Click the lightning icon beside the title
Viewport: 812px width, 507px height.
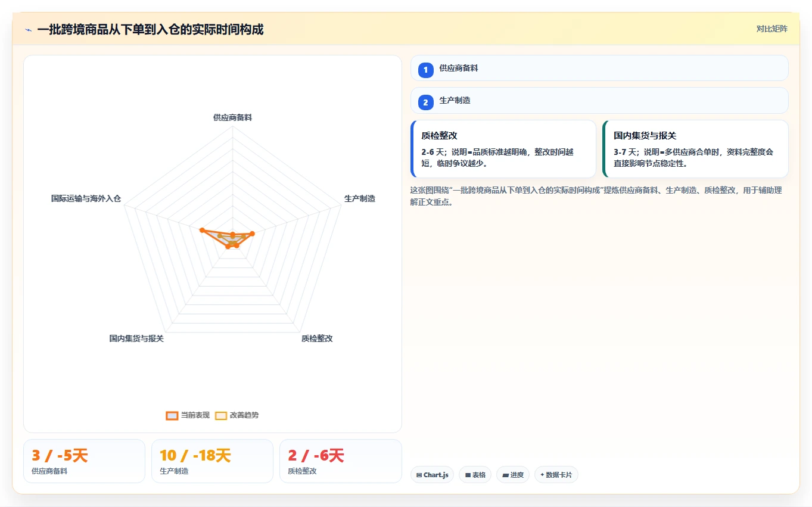click(29, 30)
